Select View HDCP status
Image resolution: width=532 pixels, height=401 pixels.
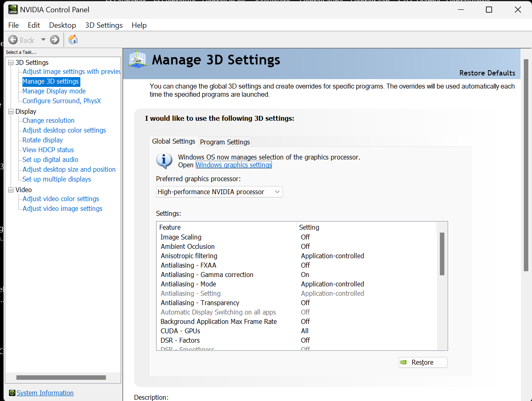(x=48, y=150)
